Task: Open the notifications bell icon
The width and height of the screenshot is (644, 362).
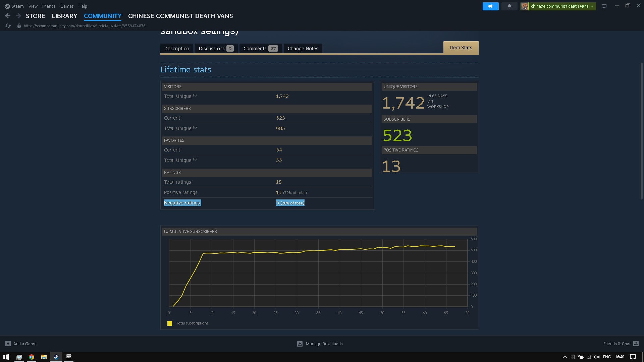Action: click(509, 6)
